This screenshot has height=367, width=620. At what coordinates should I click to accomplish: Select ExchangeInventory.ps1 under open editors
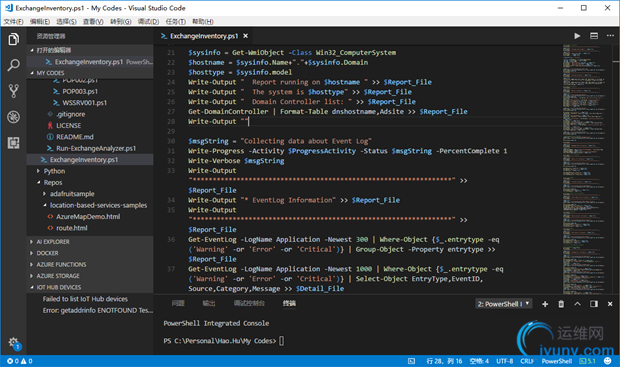(x=90, y=62)
